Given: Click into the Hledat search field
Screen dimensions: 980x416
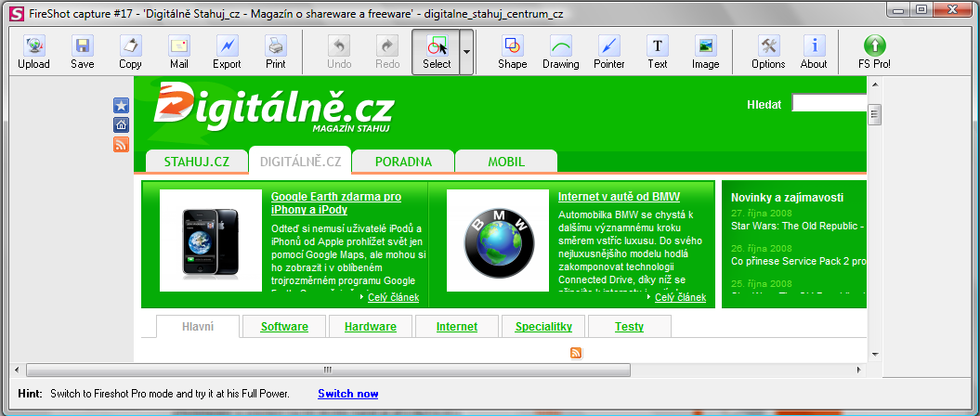Looking at the screenshot, I should point(830,104).
